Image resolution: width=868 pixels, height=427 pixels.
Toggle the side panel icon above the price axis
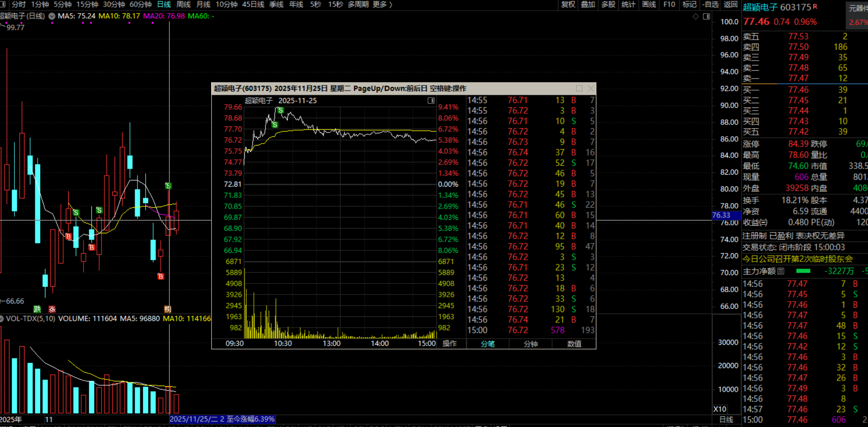(x=706, y=16)
